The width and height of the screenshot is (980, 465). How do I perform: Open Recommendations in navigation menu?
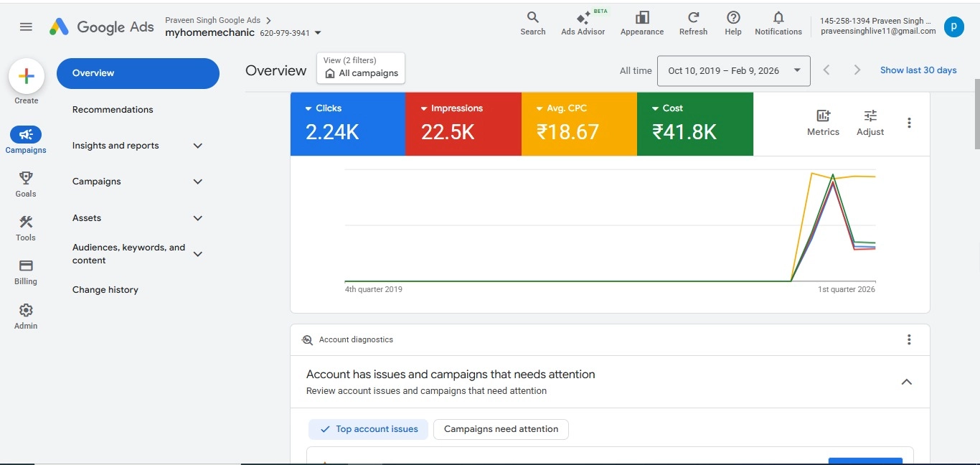pos(113,110)
